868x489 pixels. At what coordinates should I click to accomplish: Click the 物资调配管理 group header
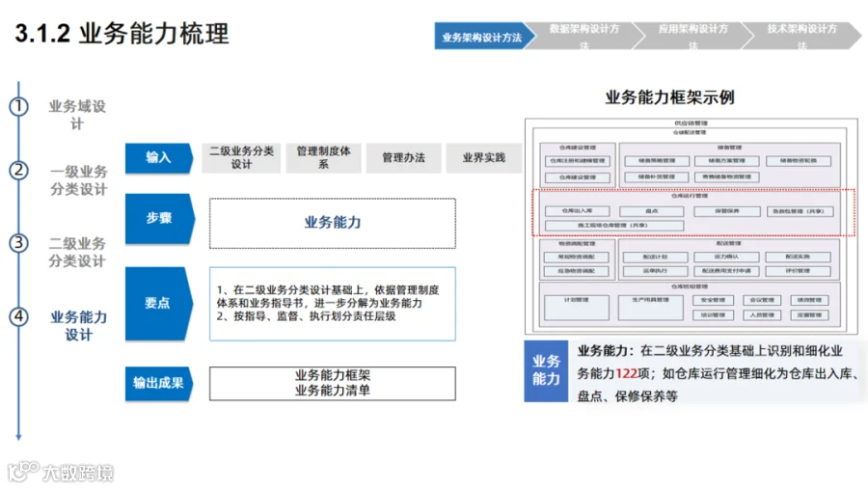[577, 243]
